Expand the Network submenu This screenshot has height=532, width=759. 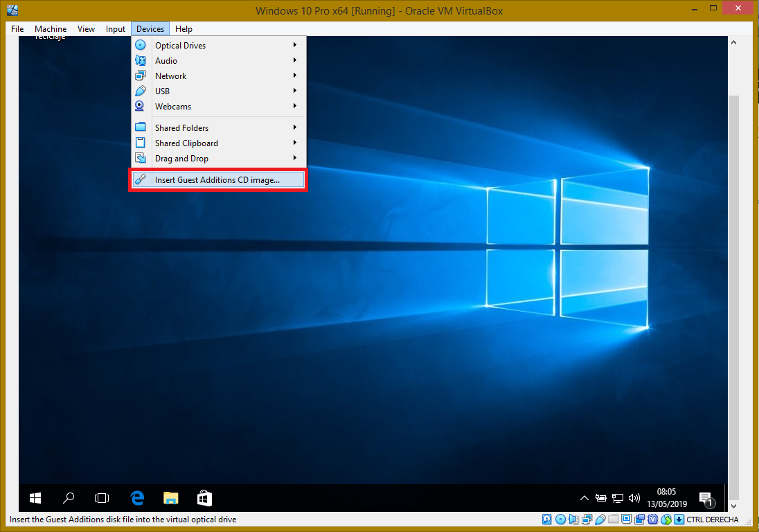coord(218,76)
